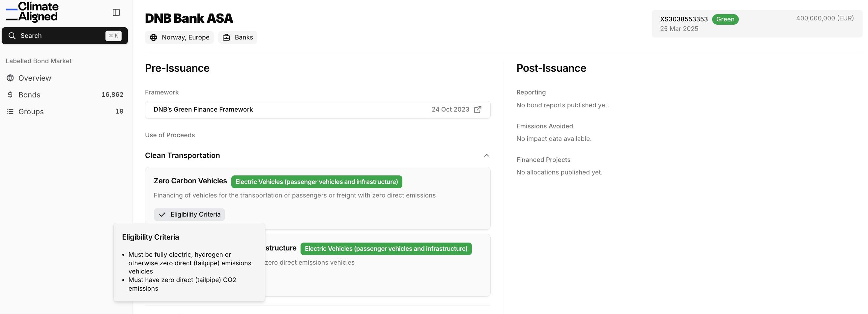Click the Labelled Bond Market heading
Viewport: 868px width, 314px height.
pyautogui.click(x=39, y=61)
